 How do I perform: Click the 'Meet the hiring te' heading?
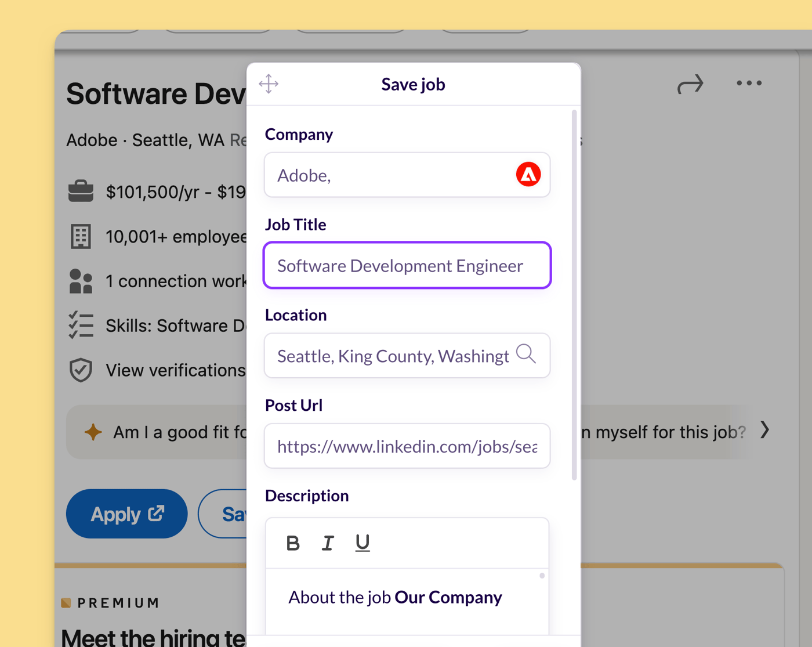click(x=154, y=637)
